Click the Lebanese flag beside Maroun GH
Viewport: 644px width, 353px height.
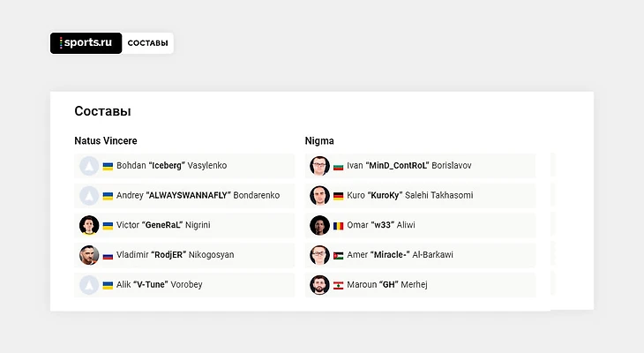pyautogui.click(x=338, y=285)
